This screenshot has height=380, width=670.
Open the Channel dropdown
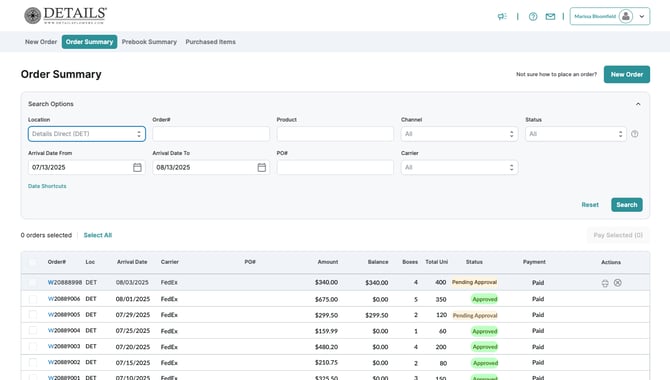459,134
